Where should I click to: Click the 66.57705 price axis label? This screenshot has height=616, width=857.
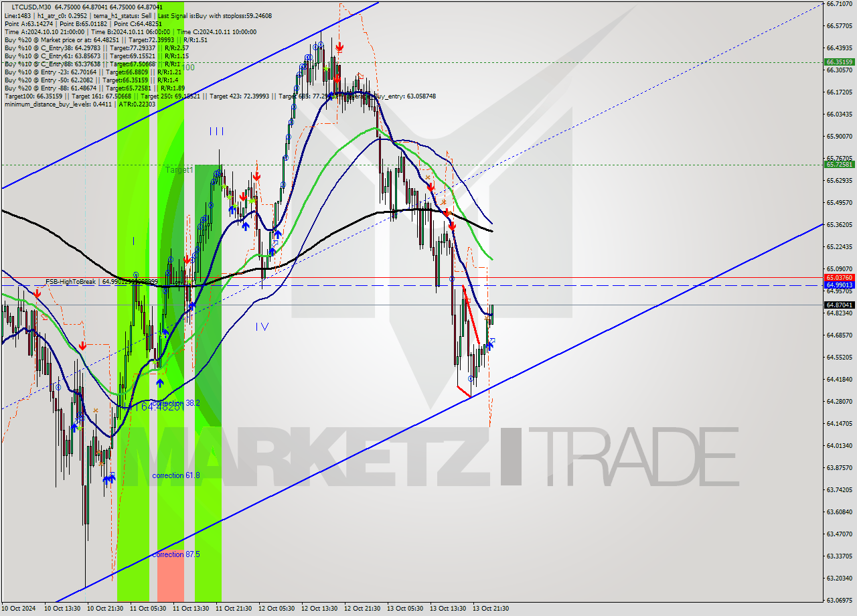click(840, 25)
